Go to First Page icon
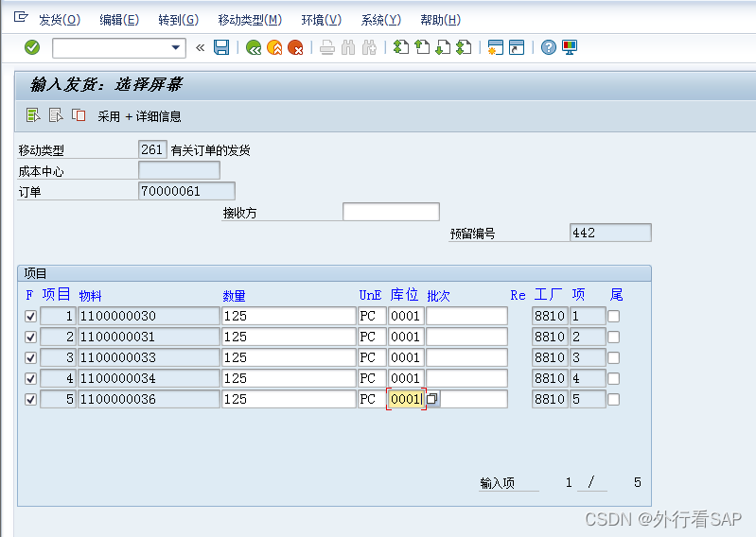 (400, 47)
